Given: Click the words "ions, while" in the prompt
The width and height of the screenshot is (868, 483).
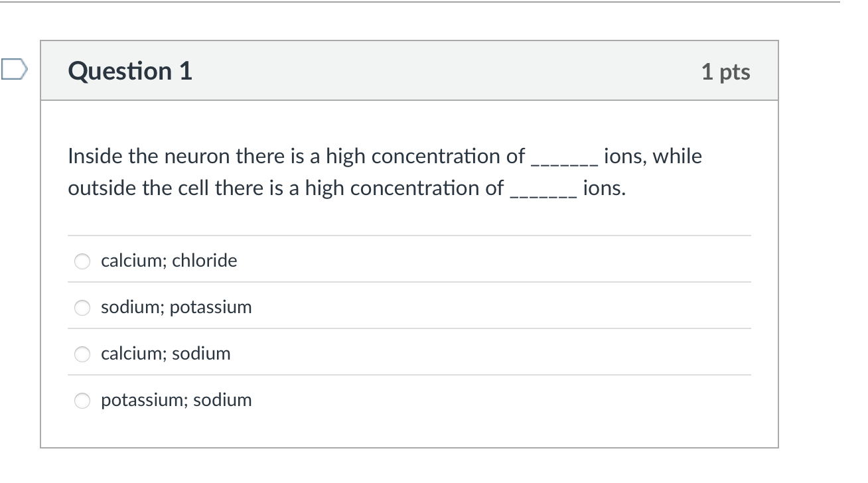Looking at the screenshot, I should [653, 157].
